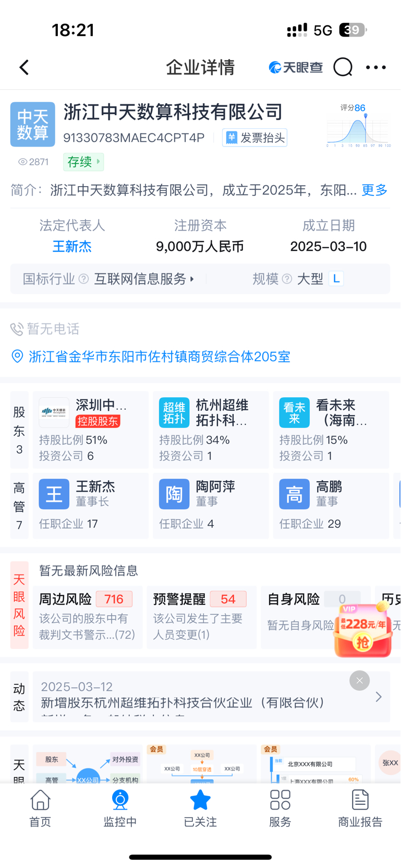The height and width of the screenshot is (868, 401).
Task: Tap the 存续 status tag
Action: point(83,162)
